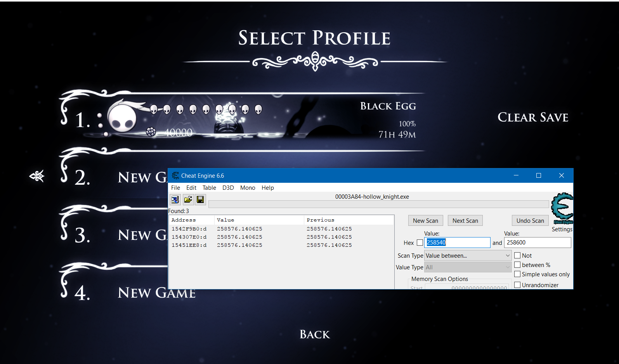619x364 pixels.
Task: Select the result row 15451EE8:d
Action: [281, 245]
